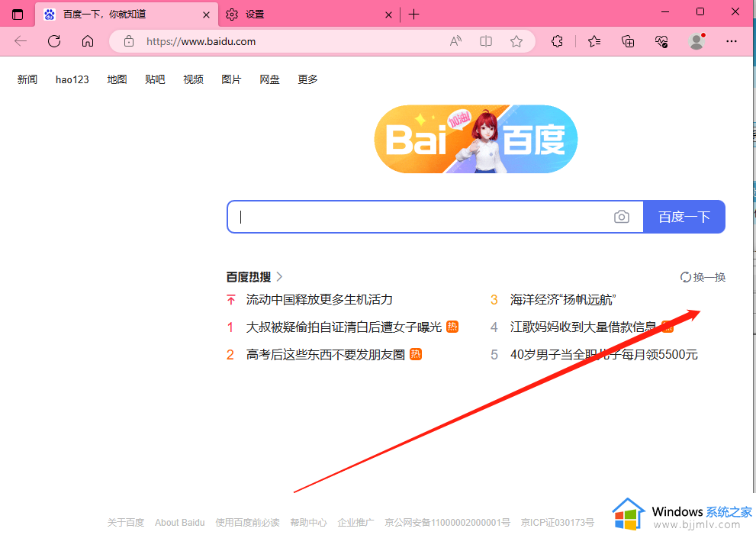Open the 图片 link
The height and width of the screenshot is (535, 756).
(x=231, y=79)
